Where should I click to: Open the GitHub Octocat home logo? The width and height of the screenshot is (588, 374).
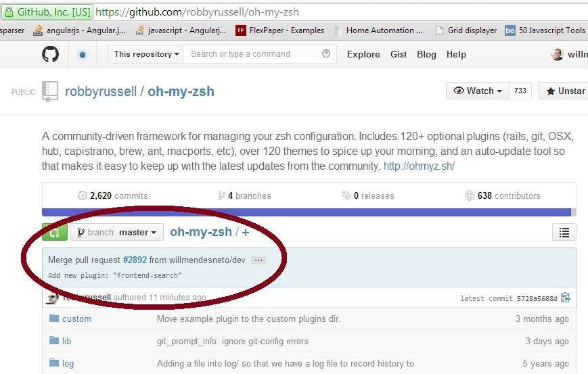tap(50, 54)
